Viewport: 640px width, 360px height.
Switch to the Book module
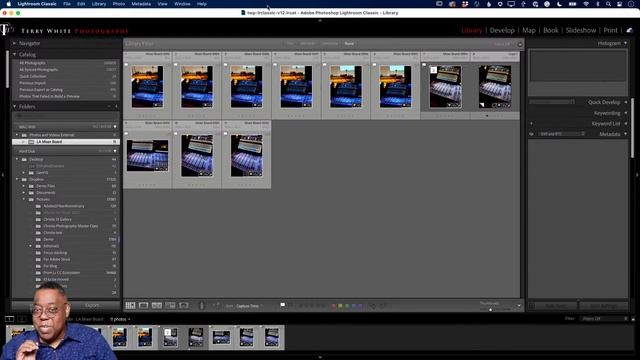tap(551, 30)
